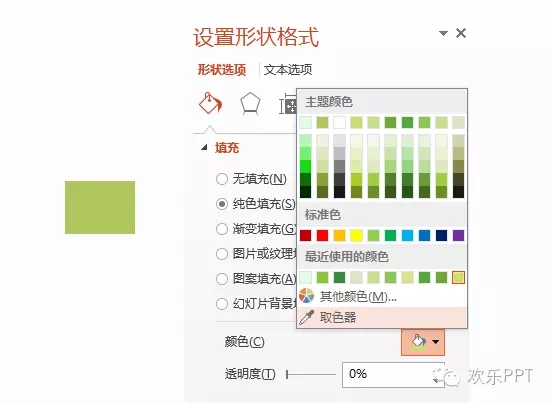Screen dimensions: 551x404
Task: Click the color wheel icon for 其他颜色
Action: click(x=306, y=296)
